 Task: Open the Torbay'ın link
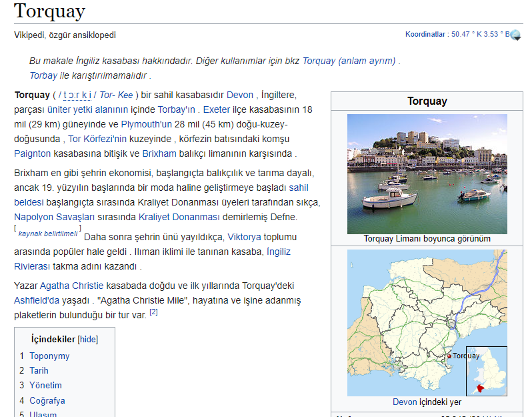click(177, 109)
